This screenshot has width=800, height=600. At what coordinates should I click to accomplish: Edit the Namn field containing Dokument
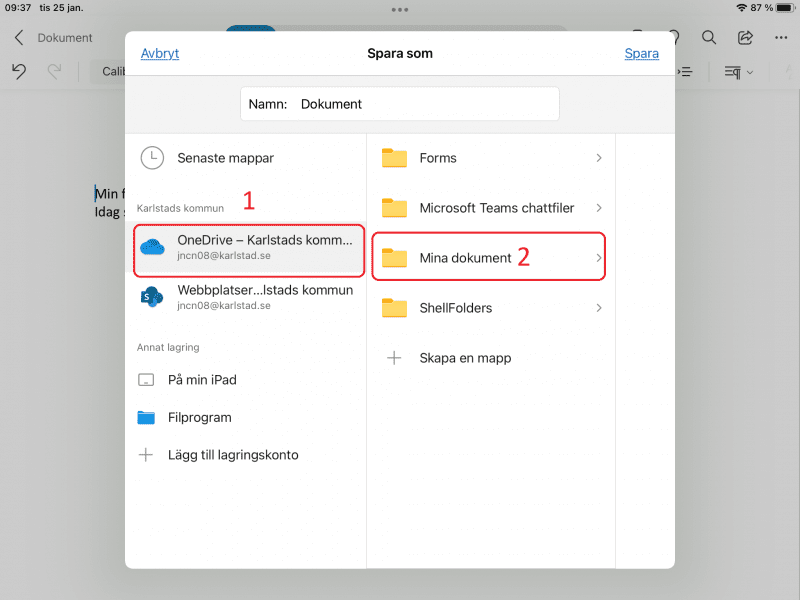click(399, 104)
